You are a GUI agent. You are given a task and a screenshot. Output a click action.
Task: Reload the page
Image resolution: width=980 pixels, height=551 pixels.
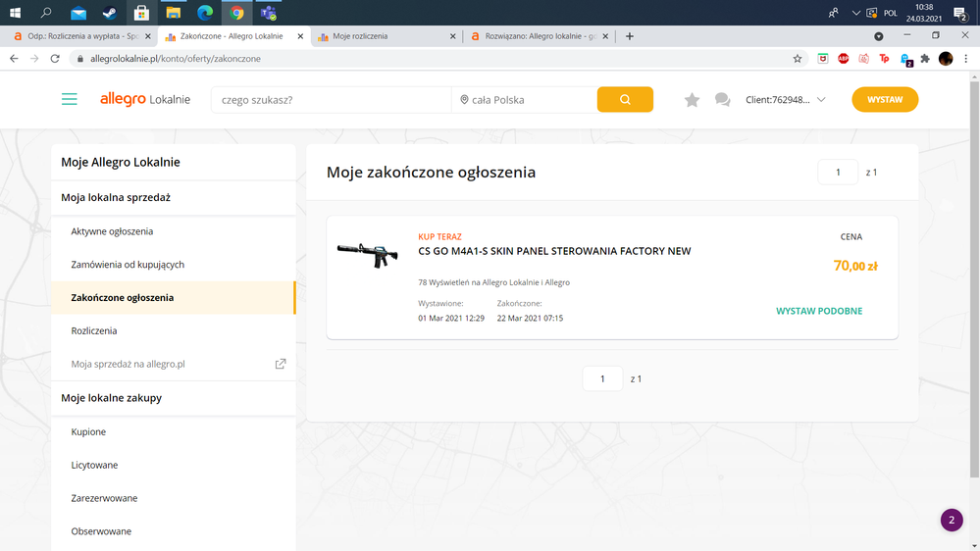[x=55, y=59]
